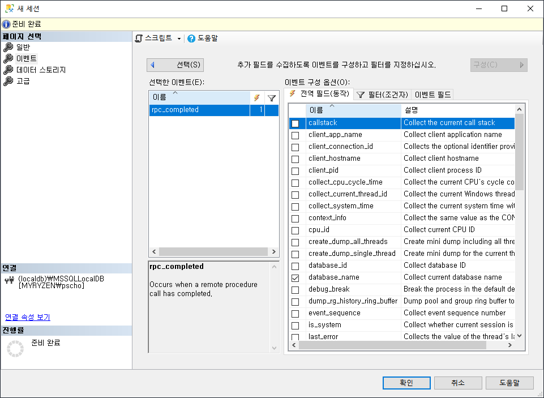Click the filter funnel column header
544x398 pixels.
tap(272, 98)
